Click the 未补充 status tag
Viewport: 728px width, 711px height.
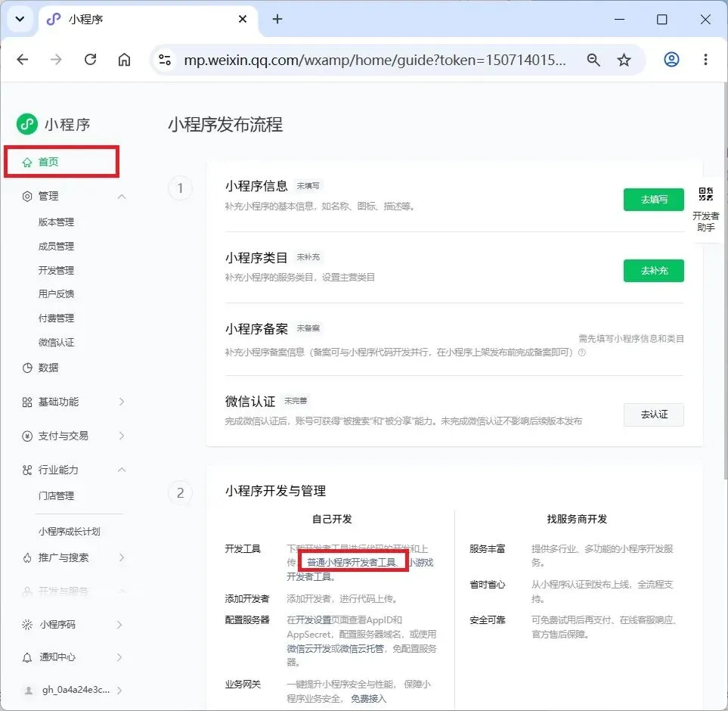308,257
